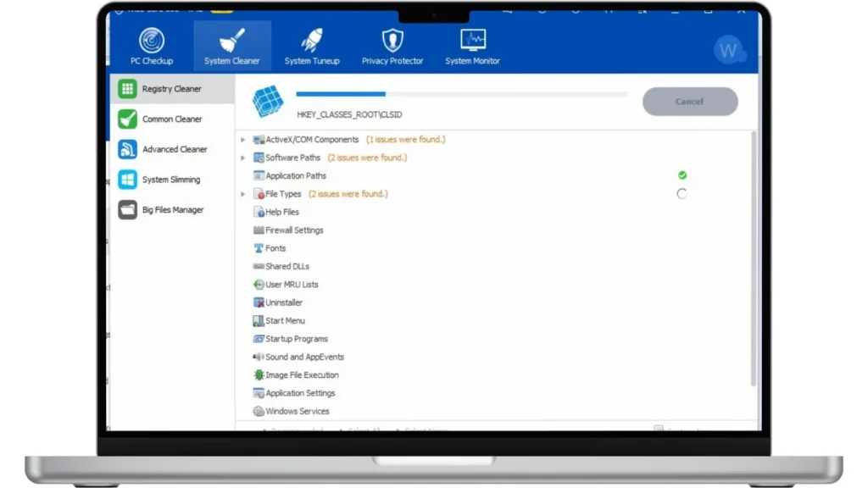Click the System Monitor screen icon
This screenshot has height=488, width=868.
coord(472,41)
